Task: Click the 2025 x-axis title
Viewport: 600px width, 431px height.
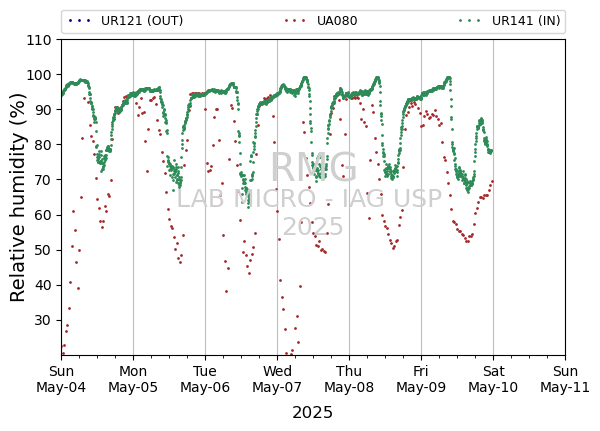Action: pos(313,413)
